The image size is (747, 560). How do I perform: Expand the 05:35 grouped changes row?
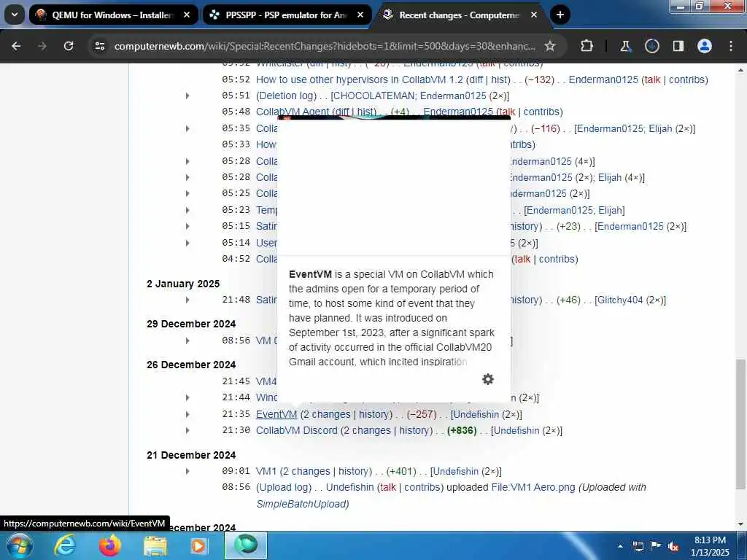(187, 128)
